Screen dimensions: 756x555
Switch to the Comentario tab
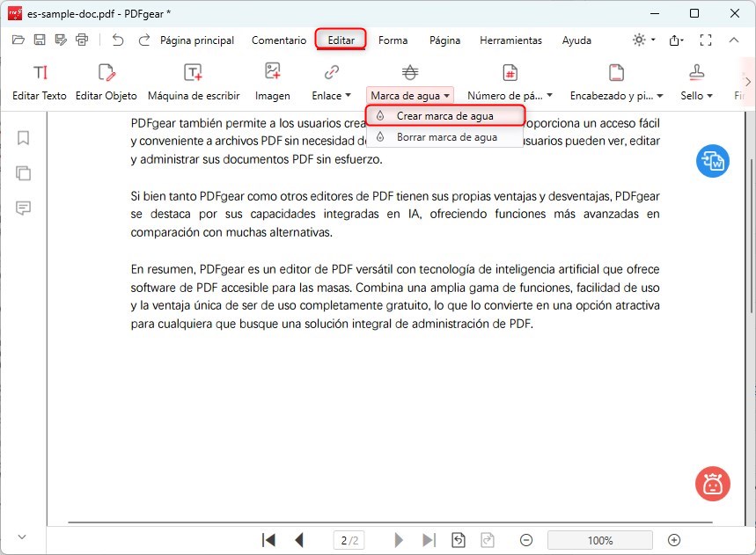[x=279, y=40]
